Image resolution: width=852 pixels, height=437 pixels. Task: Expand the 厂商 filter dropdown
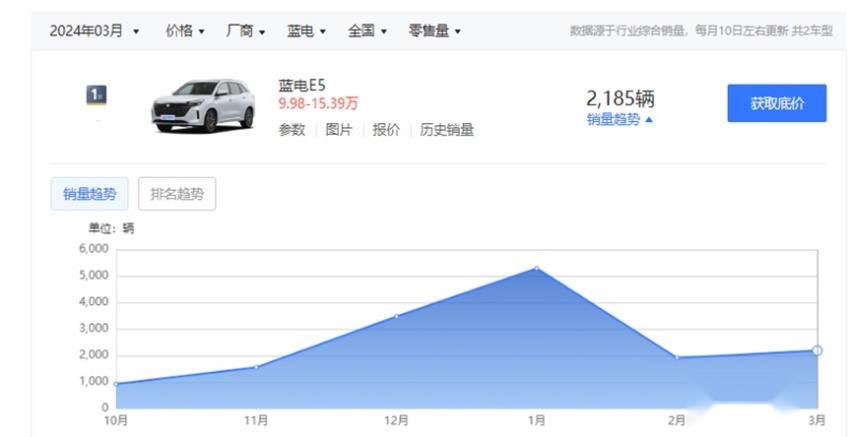coord(246,31)
